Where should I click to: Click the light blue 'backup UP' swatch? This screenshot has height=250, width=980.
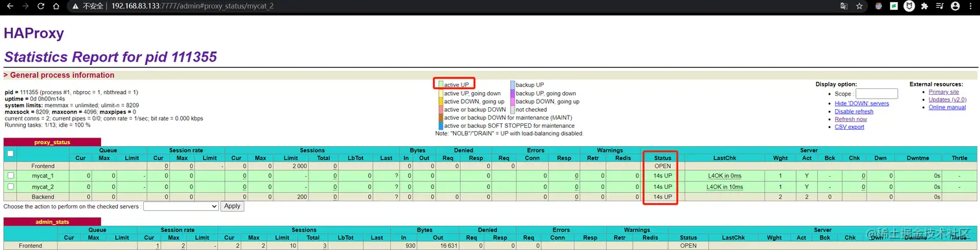pyautogui.click(x=512, y=84)
